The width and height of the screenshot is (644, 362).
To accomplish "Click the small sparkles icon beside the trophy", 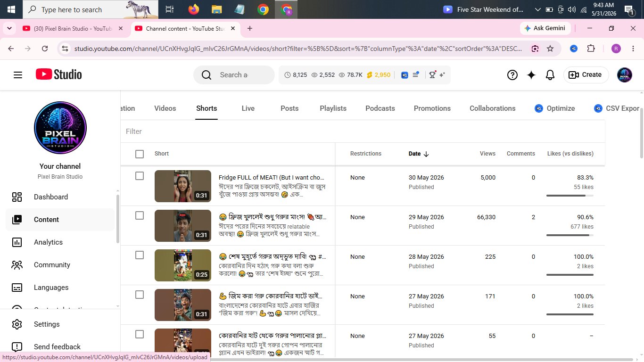I will (442, 75).
